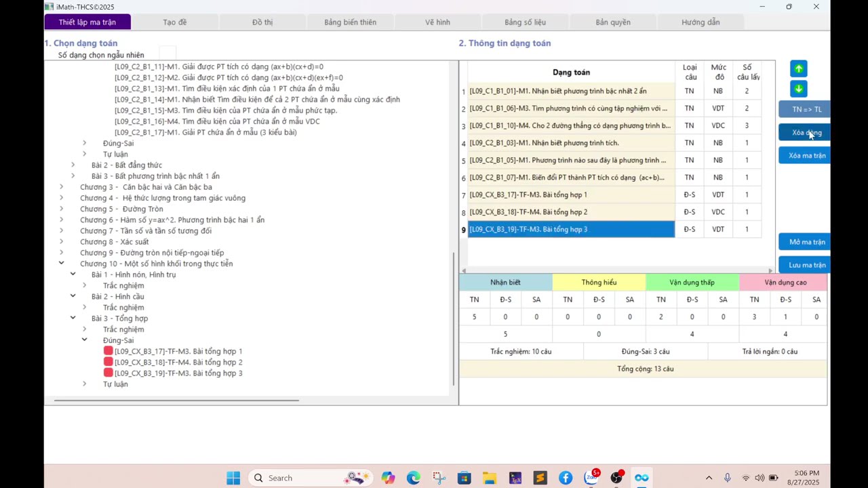The height and width of the screenshot is (488, 868).
Task: Click the Dạng toán column header
Action: 571,72
